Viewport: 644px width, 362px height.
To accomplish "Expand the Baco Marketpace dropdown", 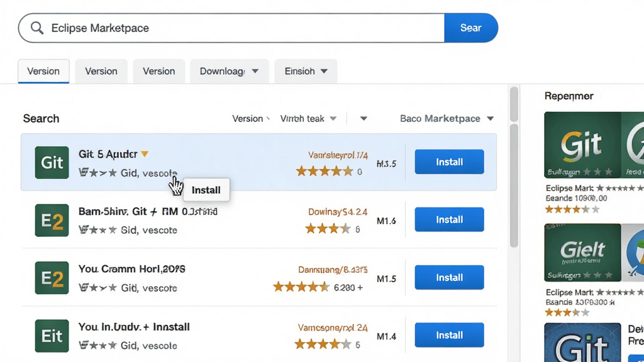I will 447,119.
